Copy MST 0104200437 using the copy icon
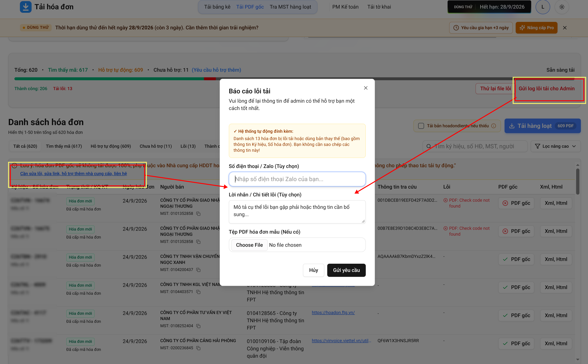 (x=198, y=270)
